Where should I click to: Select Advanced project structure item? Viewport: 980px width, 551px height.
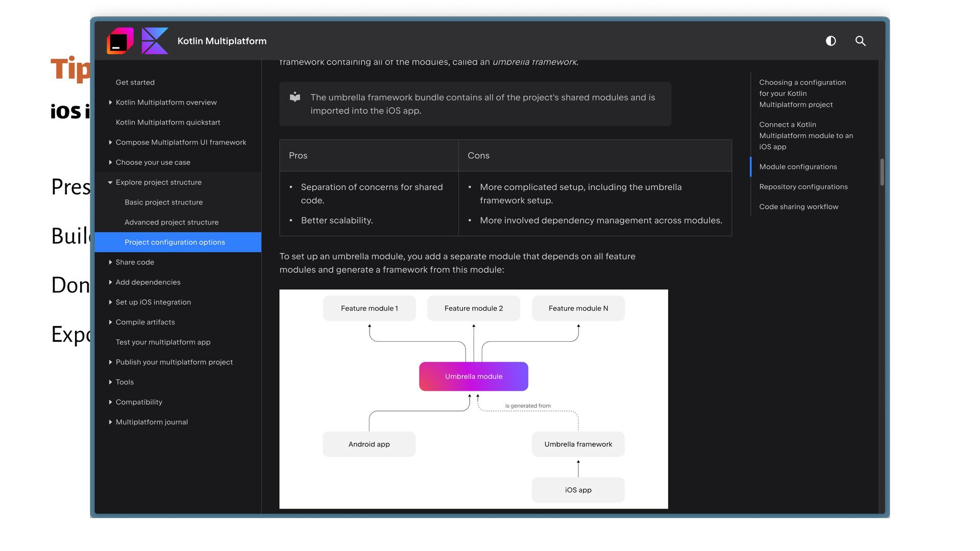pyautogui.click(x=171, y=222)
